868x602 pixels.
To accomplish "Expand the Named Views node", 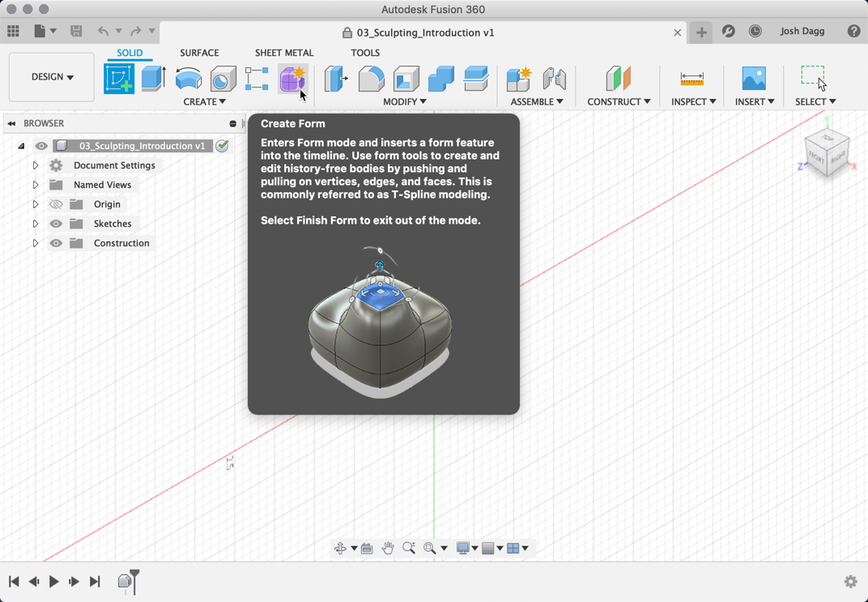I will [x=36, y=185].
